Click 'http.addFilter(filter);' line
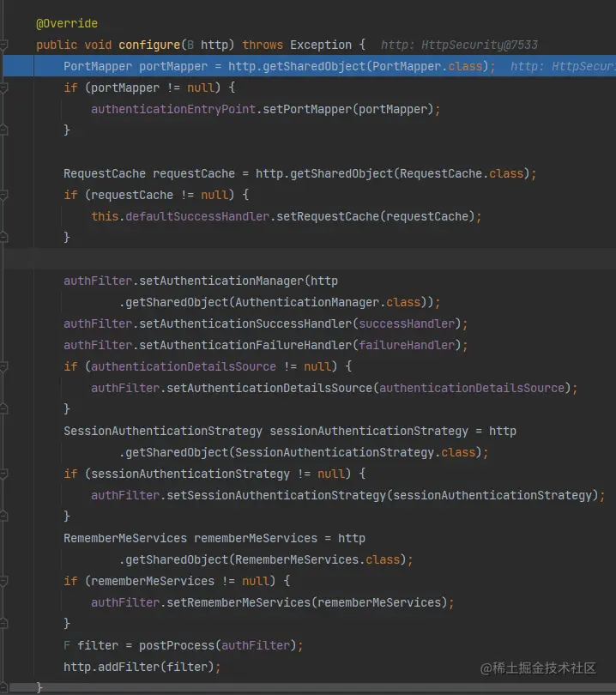Screen dimensions: 616x695 [x=142, y=667]
